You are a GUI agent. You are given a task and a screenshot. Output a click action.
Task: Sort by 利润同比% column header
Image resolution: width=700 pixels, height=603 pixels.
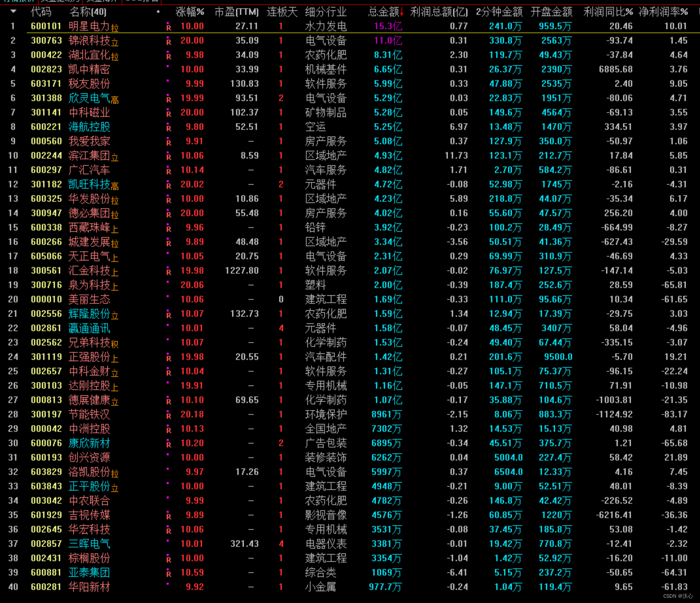(x=608, y=12)
